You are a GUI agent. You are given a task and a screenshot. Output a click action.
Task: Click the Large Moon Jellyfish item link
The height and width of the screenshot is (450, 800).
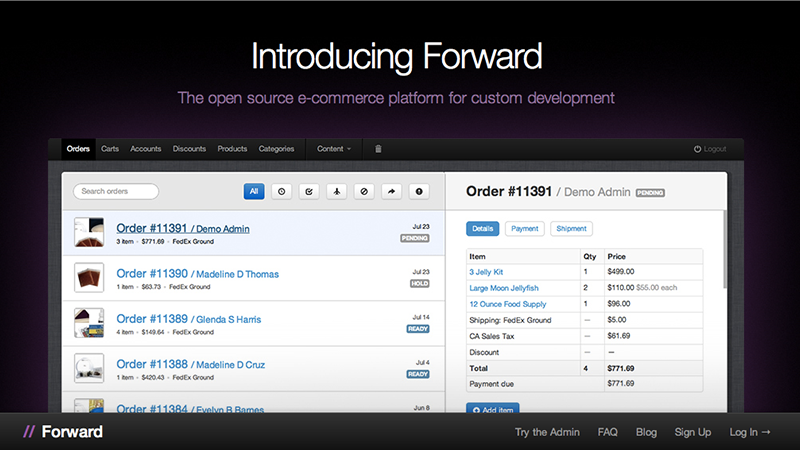tap(504, 288)
